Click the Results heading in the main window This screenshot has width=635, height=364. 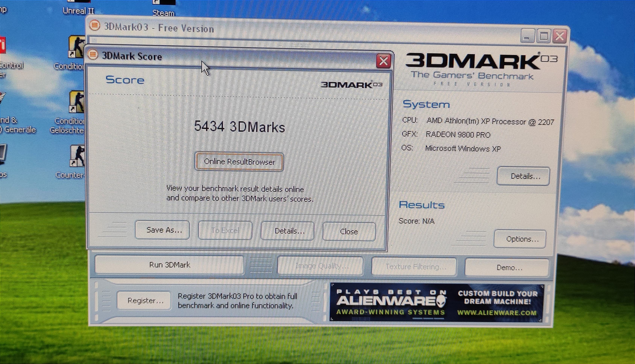tap(422, 205)
